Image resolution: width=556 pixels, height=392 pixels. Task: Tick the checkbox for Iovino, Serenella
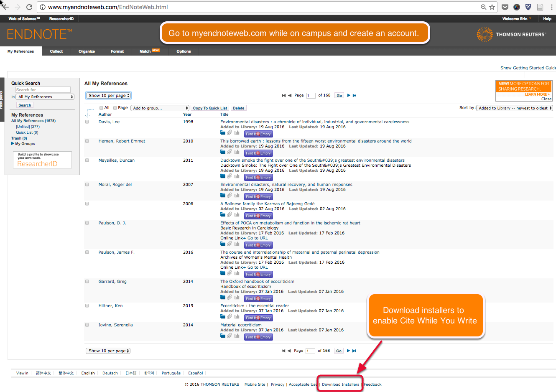87,325
